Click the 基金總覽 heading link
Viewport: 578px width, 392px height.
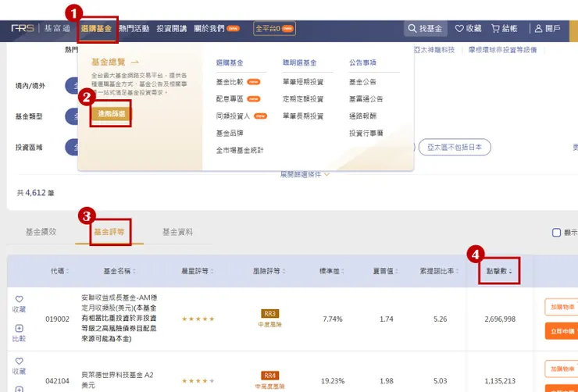(109, 62)
